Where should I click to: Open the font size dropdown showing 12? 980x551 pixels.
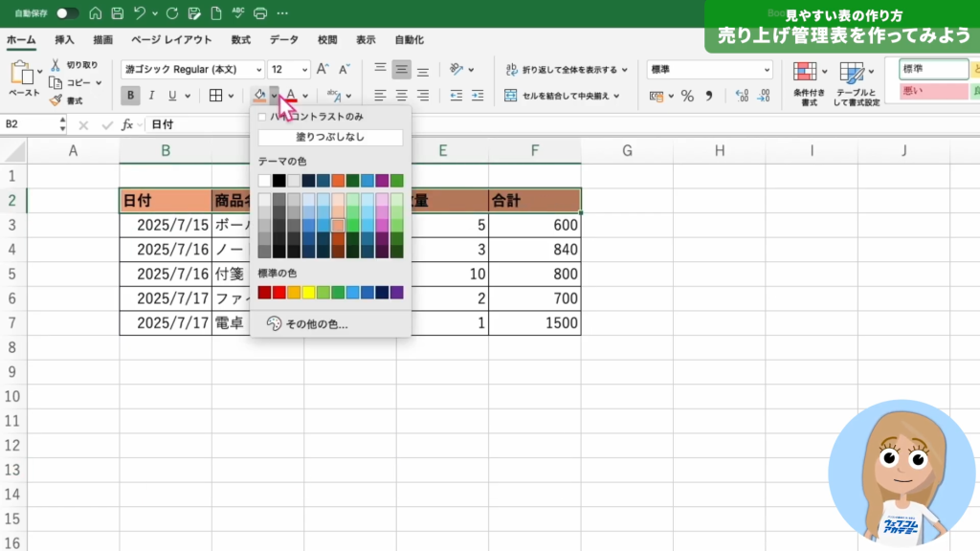(x=302, y=70)
